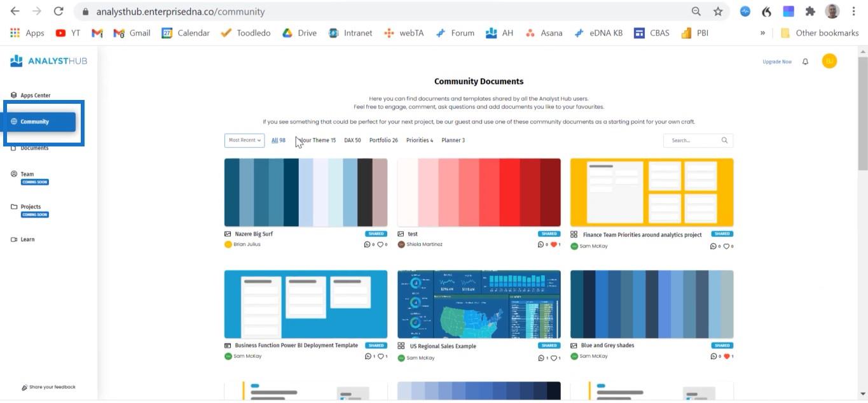Open Apps Center in sidebar
868x403 pixels.
coord(31,95)
